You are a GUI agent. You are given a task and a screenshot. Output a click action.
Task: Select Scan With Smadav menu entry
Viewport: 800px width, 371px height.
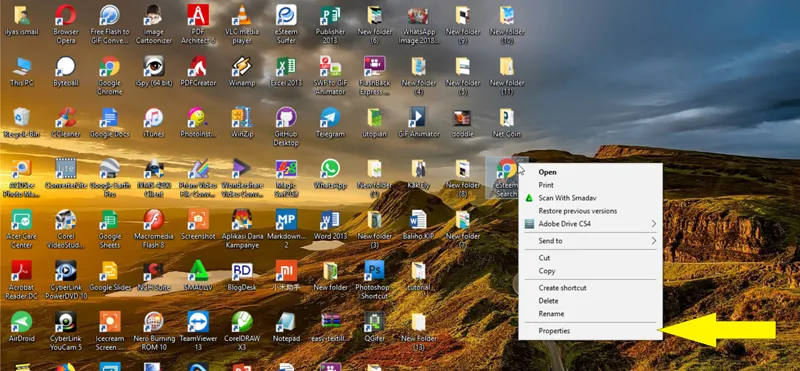coord(590,197)
